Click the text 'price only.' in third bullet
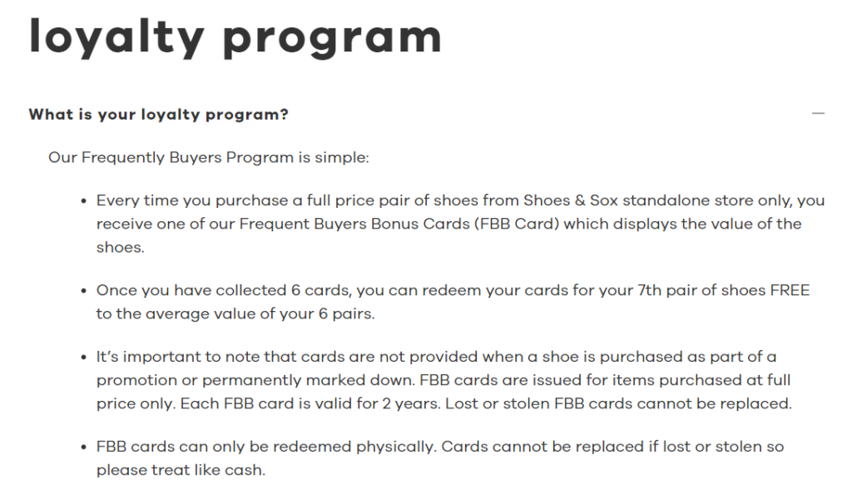The image size is (852, 504). point(136,404)
